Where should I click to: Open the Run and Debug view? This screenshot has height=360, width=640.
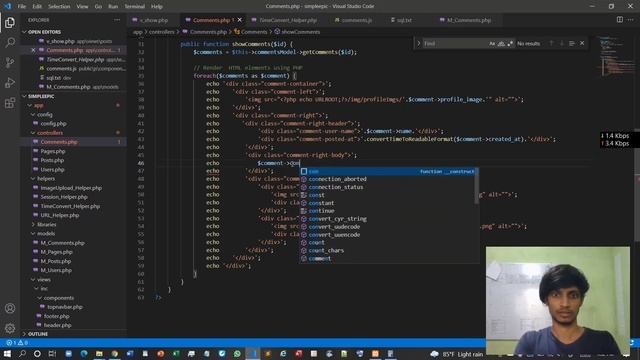coord(10,82)
